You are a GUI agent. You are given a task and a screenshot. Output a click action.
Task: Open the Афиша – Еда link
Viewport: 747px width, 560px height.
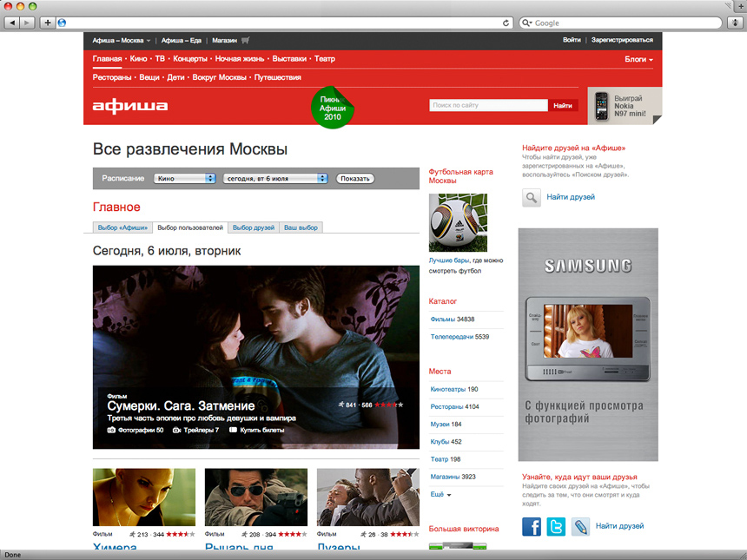(x=181, y=41)
